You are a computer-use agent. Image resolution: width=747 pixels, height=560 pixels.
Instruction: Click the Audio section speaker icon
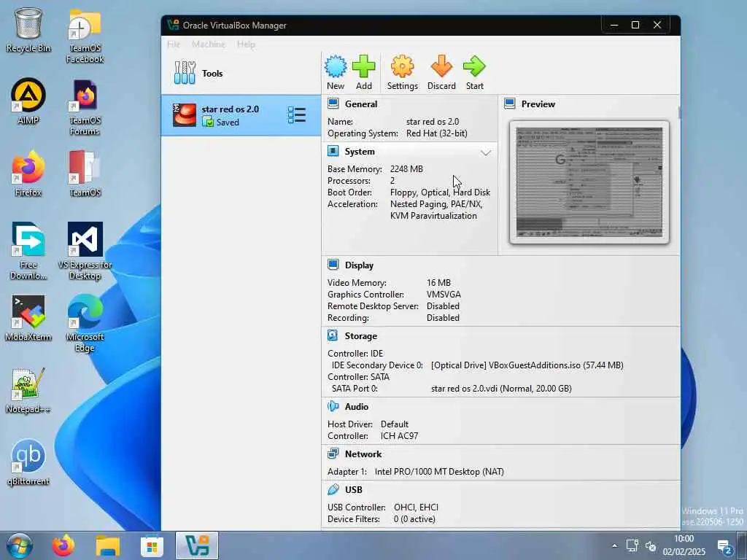click(333, 406)
